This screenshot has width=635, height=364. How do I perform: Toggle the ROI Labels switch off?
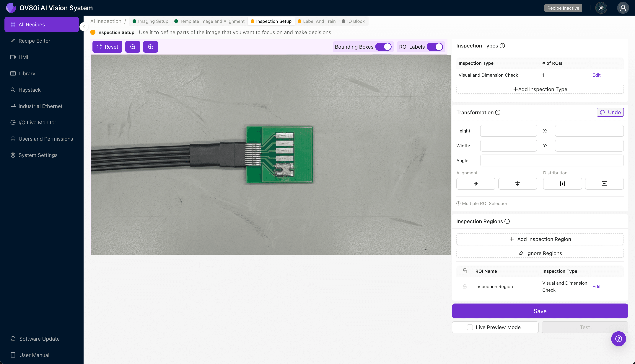point(435,47)
